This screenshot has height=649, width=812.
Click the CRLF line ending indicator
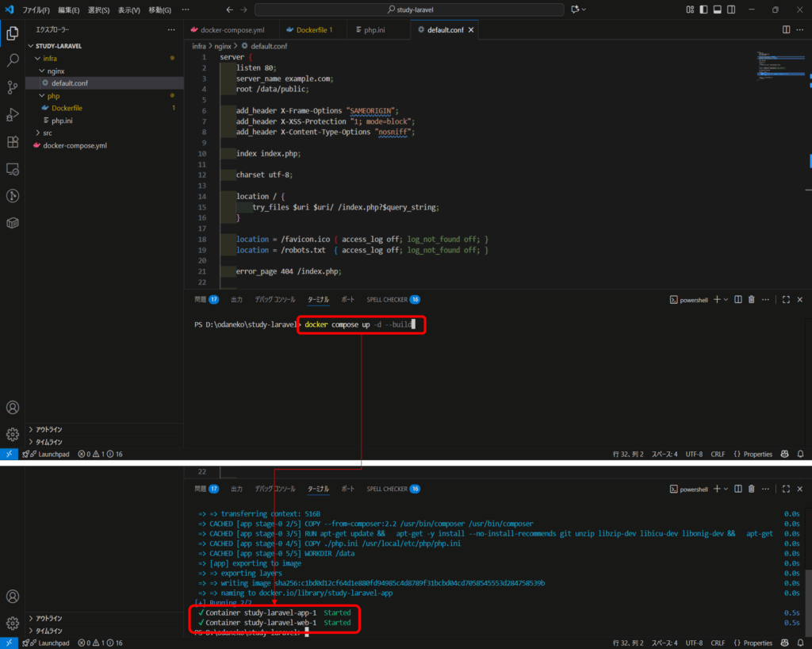point(718,455)
